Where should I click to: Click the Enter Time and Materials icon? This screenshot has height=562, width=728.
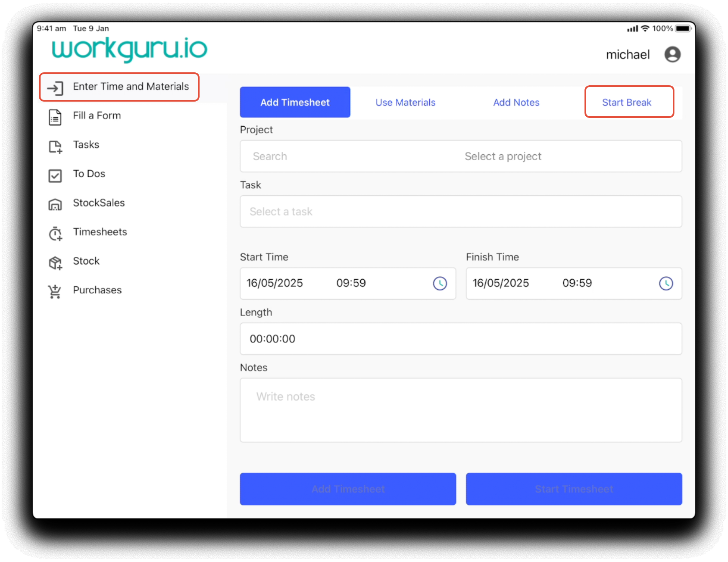pos(55,88)
